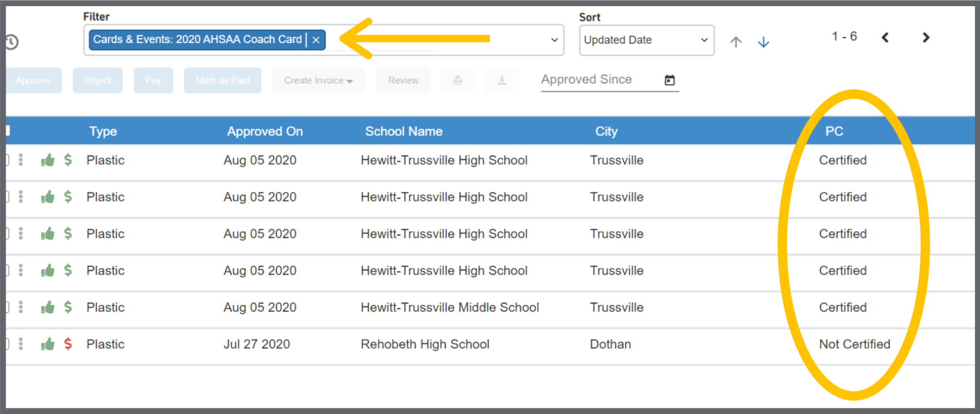Open the Create Invoice dropdown

[x=318, y=81]
